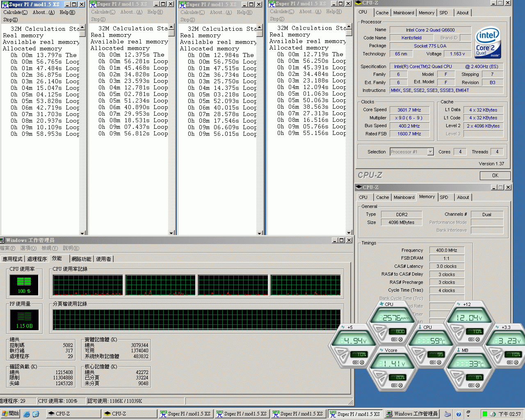Close the +5 voltage hex monitor panel
The height and width of the screenshot is (420, 525).
coord(362,362)
